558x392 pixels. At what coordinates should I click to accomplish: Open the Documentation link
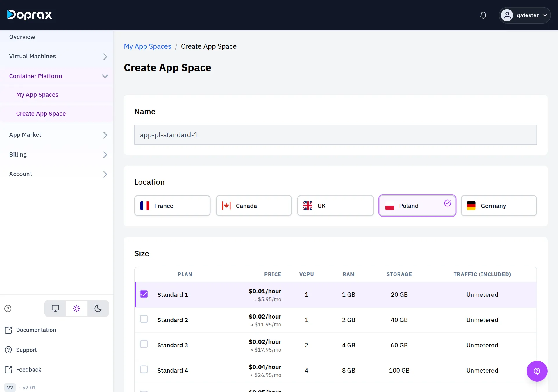[x=36, y=330]
